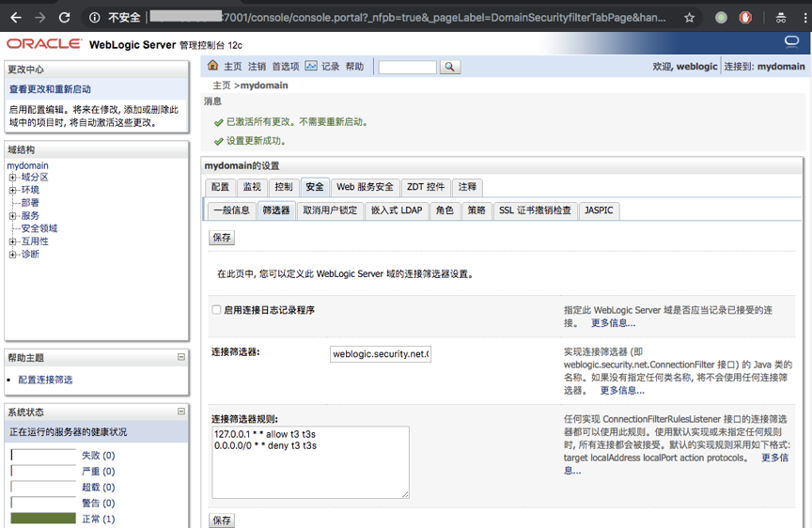Select the 安全 tab
The height and width of the screenshot is (528, 812).
click(315, 187)
